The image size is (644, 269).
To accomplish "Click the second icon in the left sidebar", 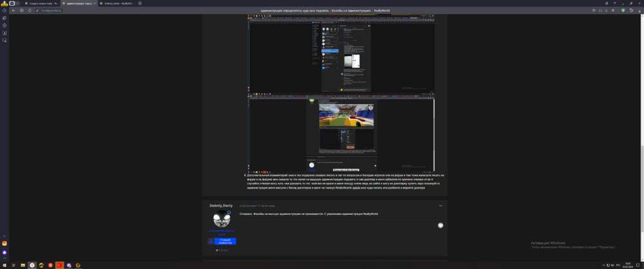I will tap(5, 18).
